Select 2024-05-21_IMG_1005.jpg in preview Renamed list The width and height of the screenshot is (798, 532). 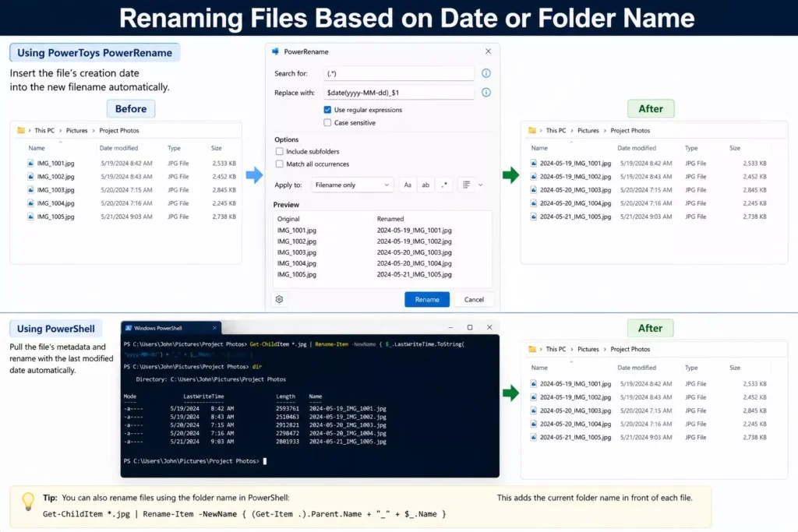(x=415, y=274)
